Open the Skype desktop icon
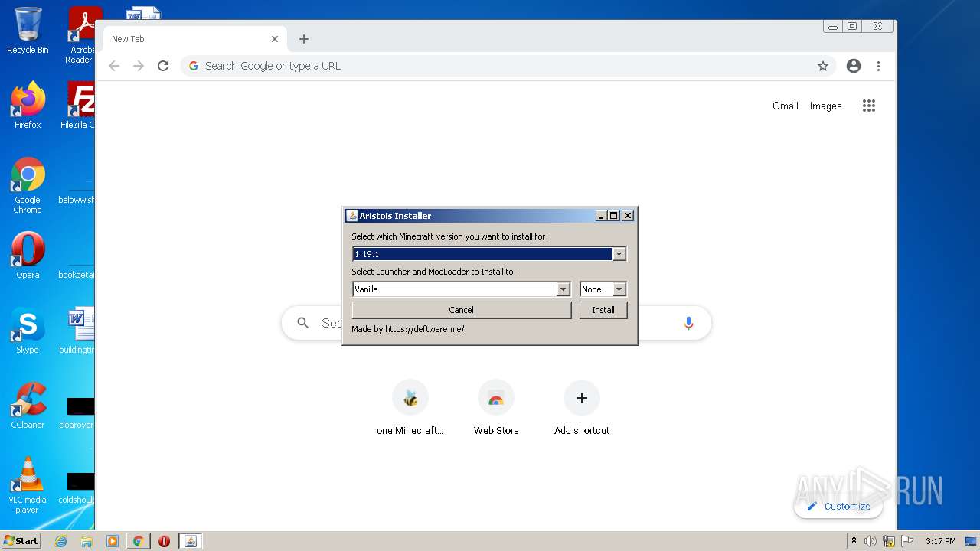 (x=28, y=331)
